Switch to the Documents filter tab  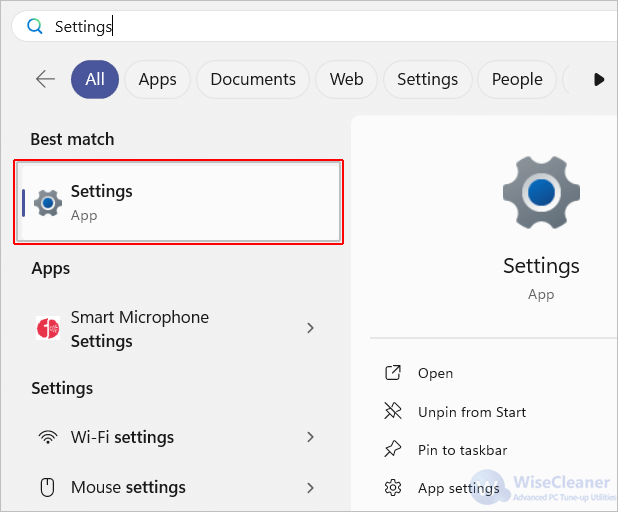coord(253,80)
